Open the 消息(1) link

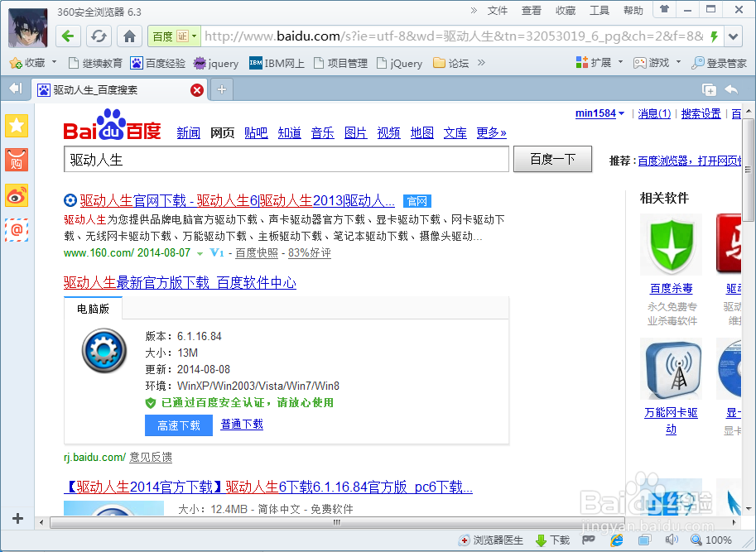pos(654,113)
